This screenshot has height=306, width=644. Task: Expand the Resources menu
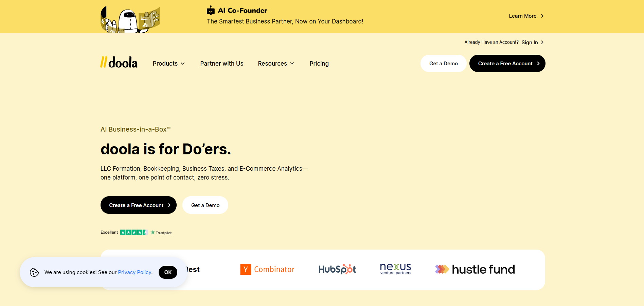(x=276, y=63)
